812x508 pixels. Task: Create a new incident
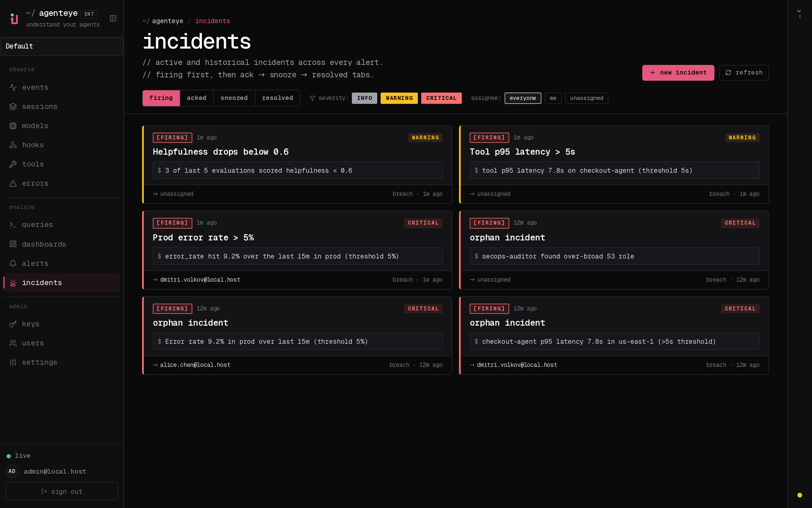(678, 73)
